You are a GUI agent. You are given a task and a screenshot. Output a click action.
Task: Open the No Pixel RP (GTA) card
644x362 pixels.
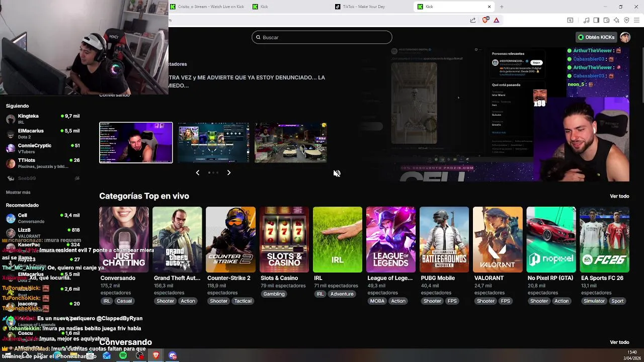(551, 239)
